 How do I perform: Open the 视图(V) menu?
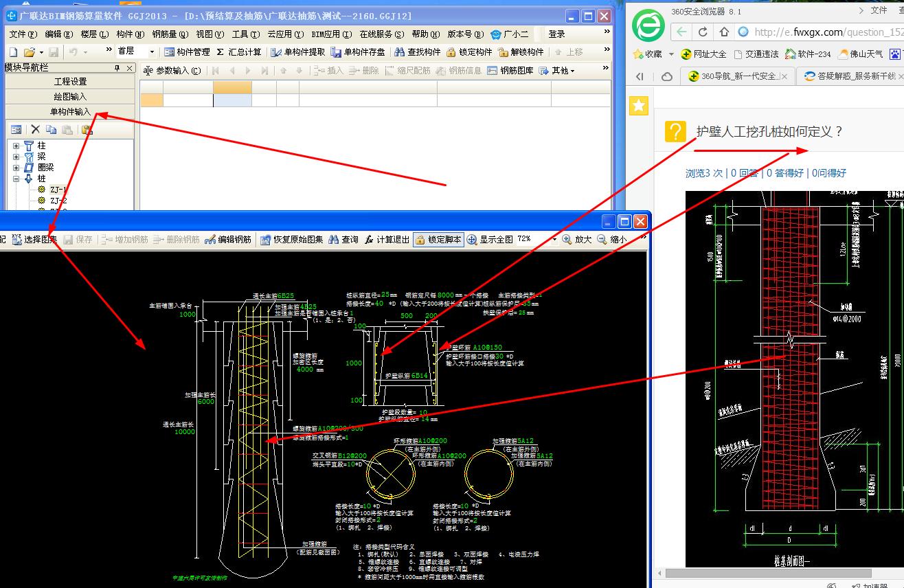(210, 34)
